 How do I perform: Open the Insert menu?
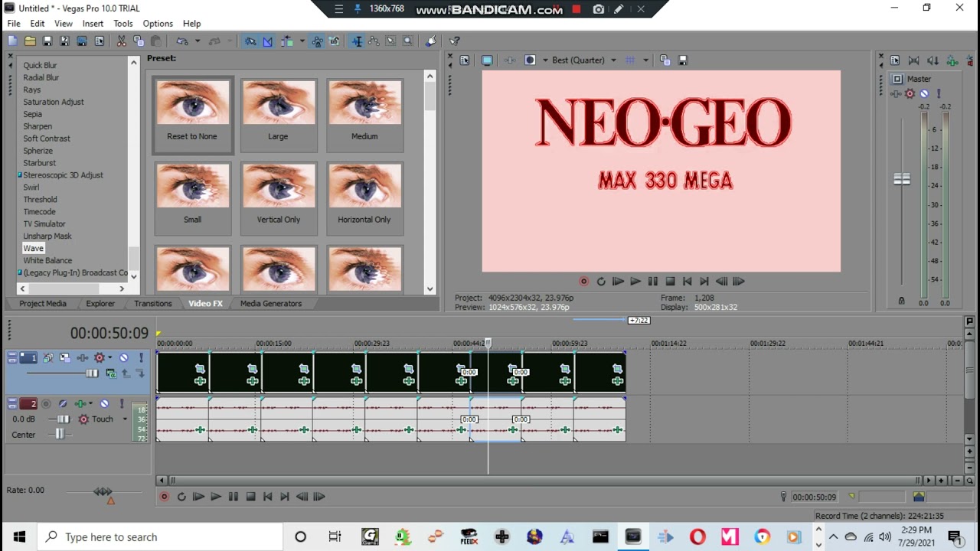[93, 24]
